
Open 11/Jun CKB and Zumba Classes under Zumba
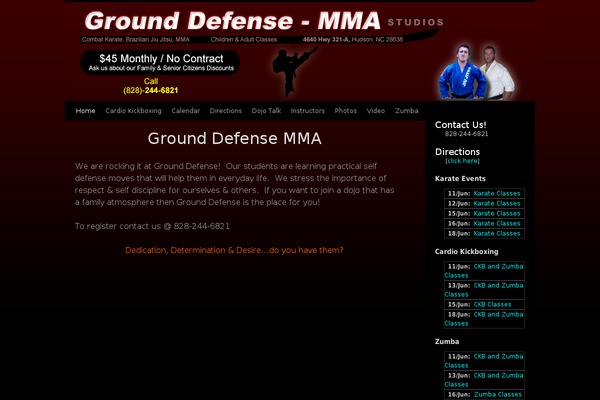coord(484,361)
